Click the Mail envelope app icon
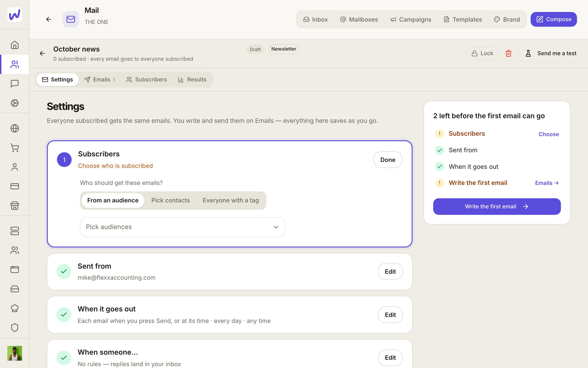This screenshot has height=368, width=588. tap(71, 19)
